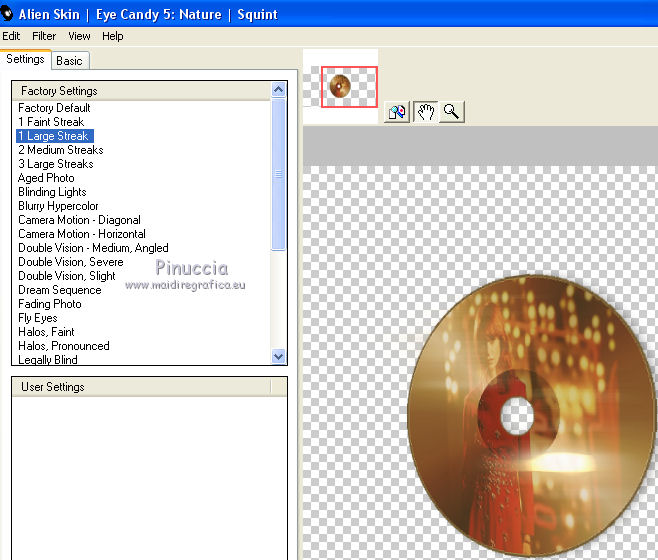Switch to the Basic tab
Image resolution: width=658 pixels, height=560 pixels.
(70, 61)
